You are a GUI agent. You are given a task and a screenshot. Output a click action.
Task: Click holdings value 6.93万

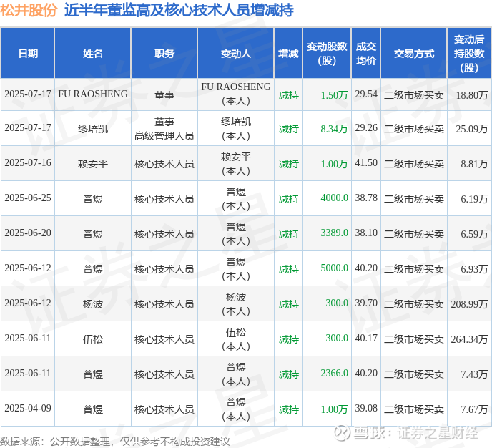click(x=474, y=269)
